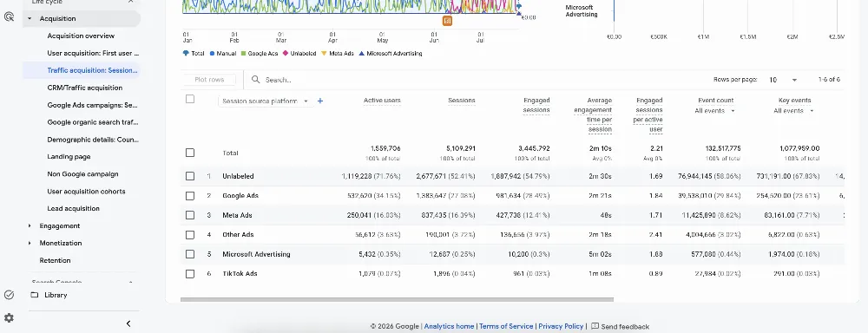Open CRM/Traffic acquisition report

click(x=85, y=88)
